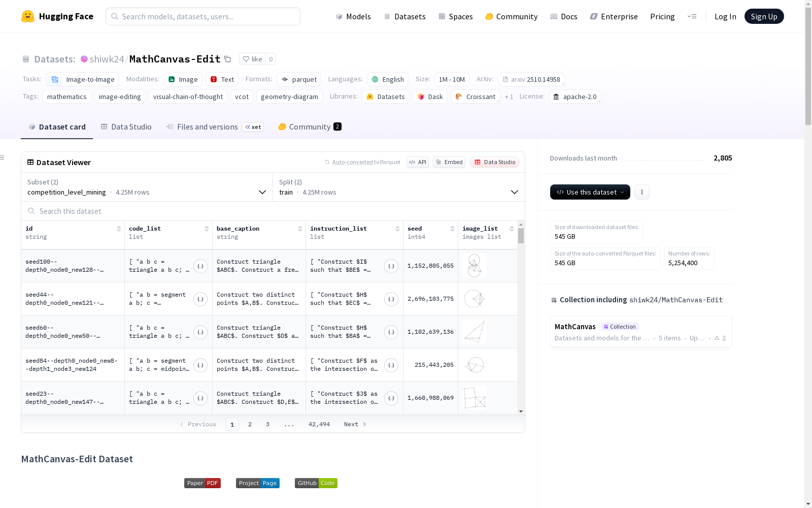The height and width of the screenshot is (508, 812).
Task: Open the Files and versions tab
Action: 215,127
